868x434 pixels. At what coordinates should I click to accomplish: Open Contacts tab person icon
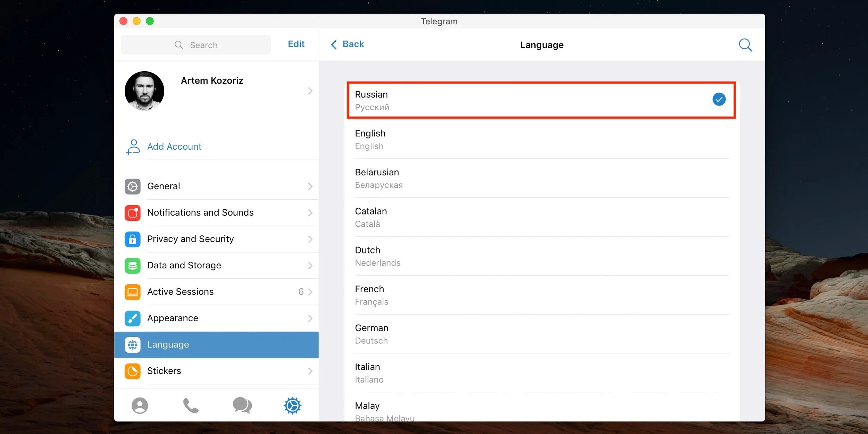click(x=140, y=405)
